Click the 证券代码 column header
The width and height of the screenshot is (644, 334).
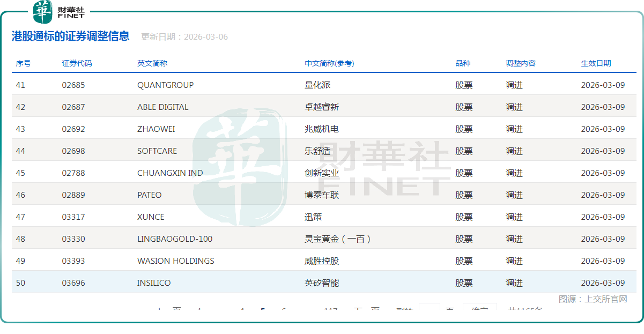pyautogui.click(x=77, y=63)
